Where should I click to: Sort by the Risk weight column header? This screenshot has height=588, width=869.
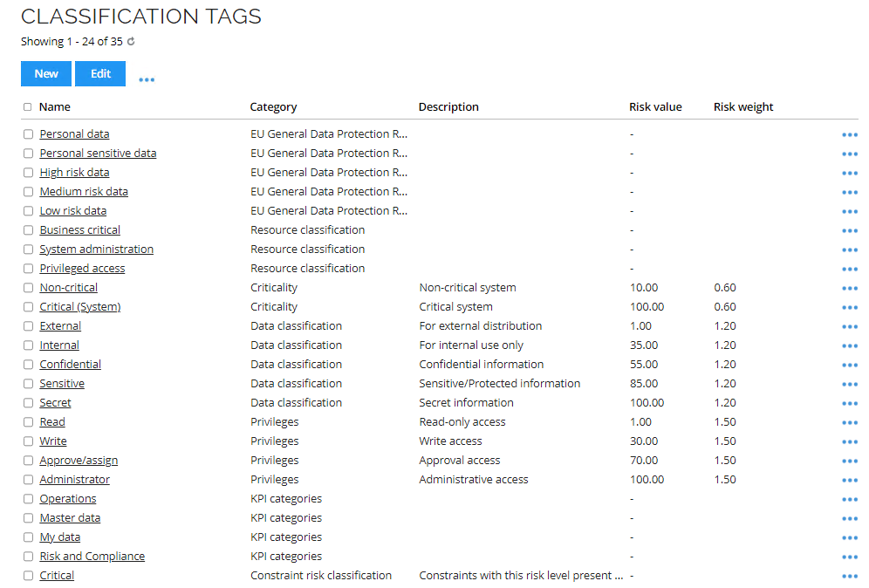pos(743,107)
